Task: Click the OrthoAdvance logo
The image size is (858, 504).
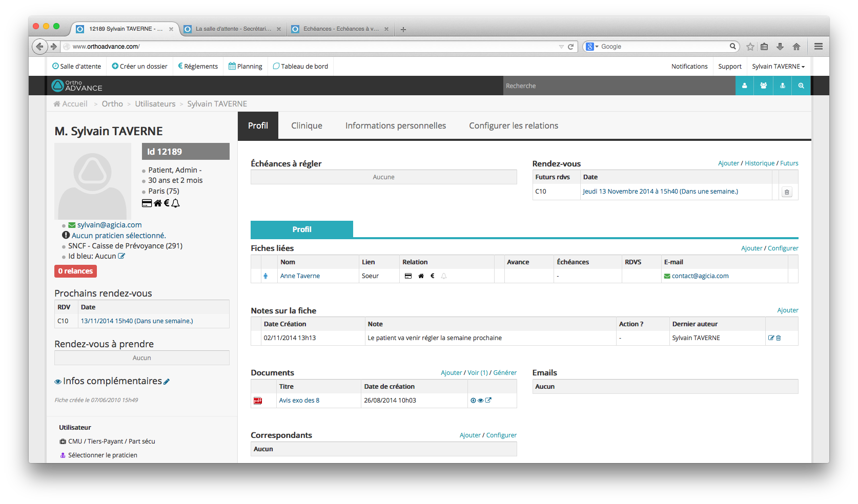Action: pyautogui.click(x=77, y=86)
